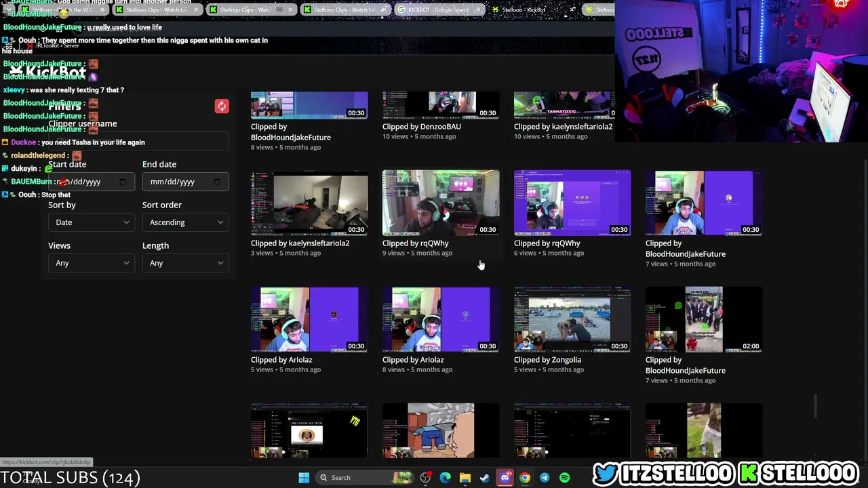Viewport: 868px width, 488px height.
Task: Close the Stellooo - KickBot tab
Action: coord(572,9)
